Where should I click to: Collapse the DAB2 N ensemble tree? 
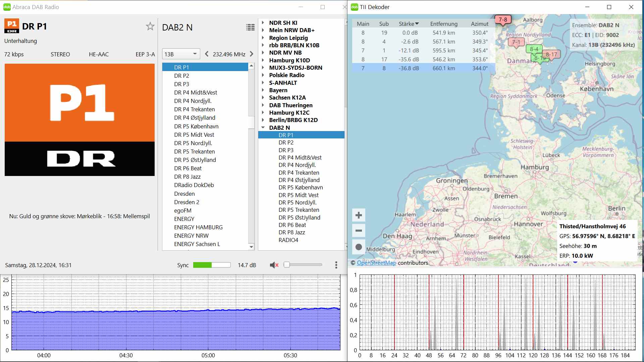[263, 128]
